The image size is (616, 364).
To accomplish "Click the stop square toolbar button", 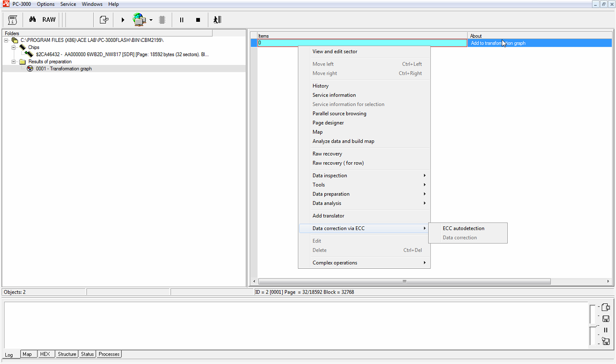I will click(x=198, y=20).
